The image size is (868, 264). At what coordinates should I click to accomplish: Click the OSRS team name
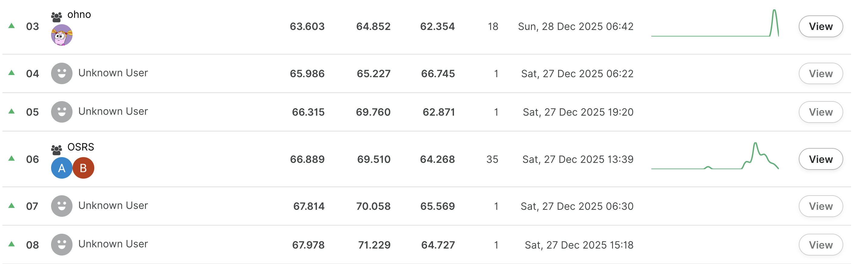point(80,147)
